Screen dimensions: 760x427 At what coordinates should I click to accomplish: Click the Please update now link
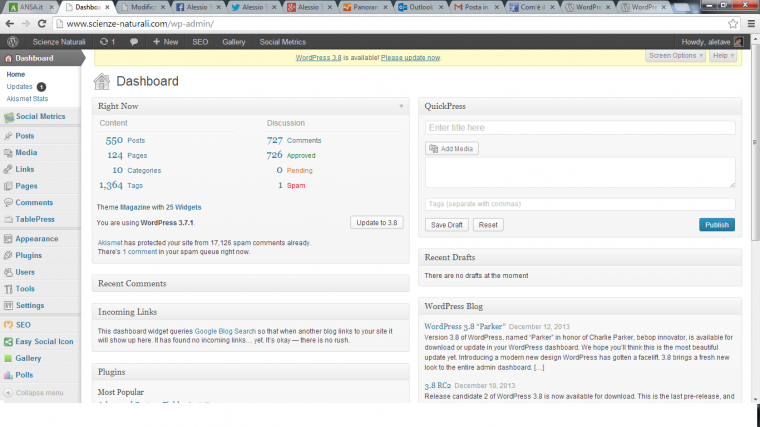410,58
